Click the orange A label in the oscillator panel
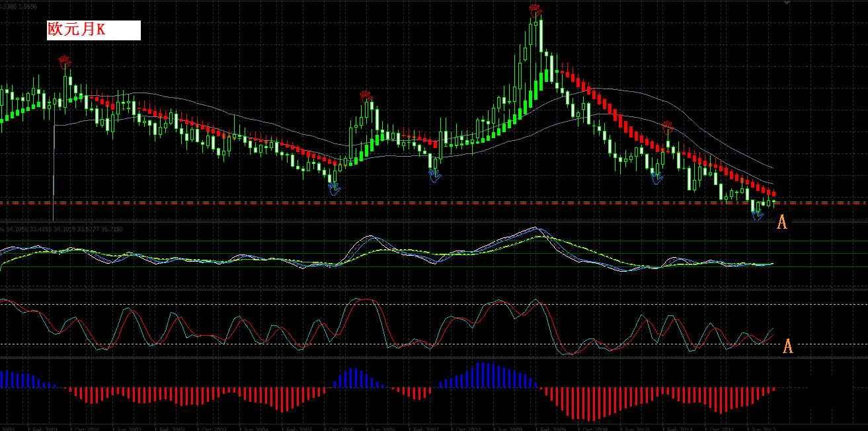The image size is (868, 431). 787,346
